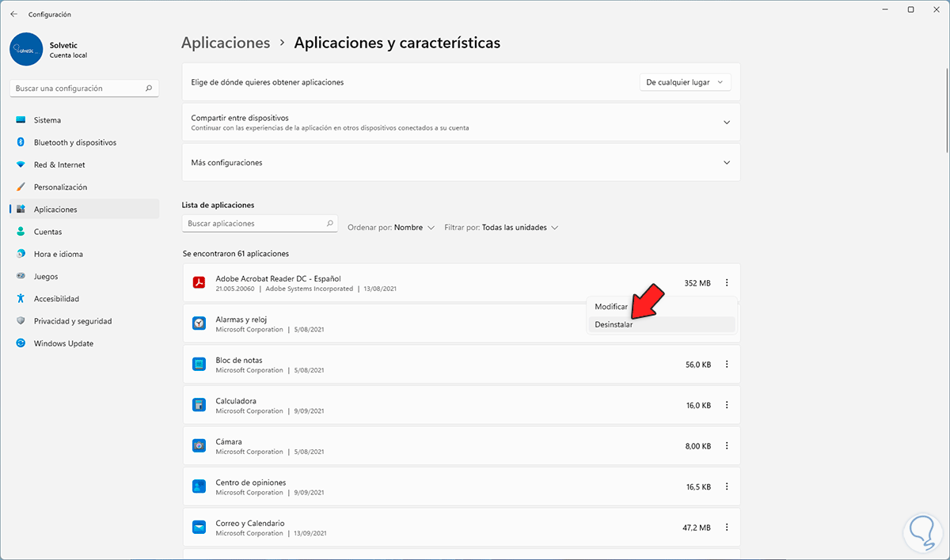Click Cámara app name text

tap(229, 442)
